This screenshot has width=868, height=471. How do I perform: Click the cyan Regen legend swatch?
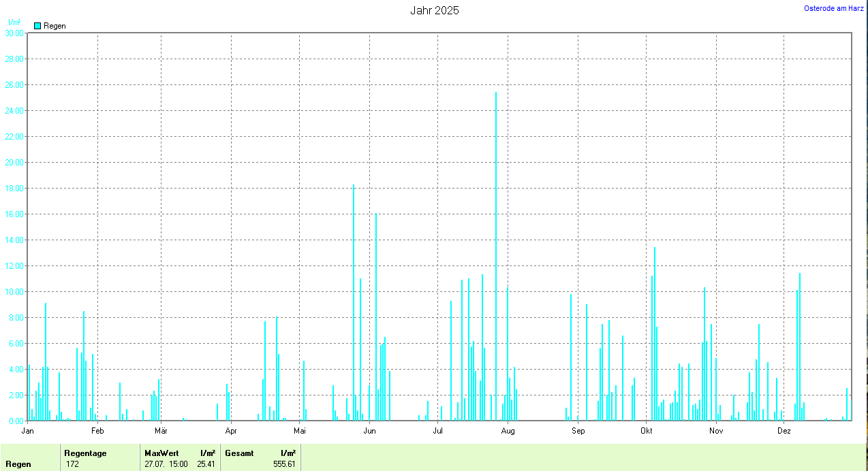point(37,26)
